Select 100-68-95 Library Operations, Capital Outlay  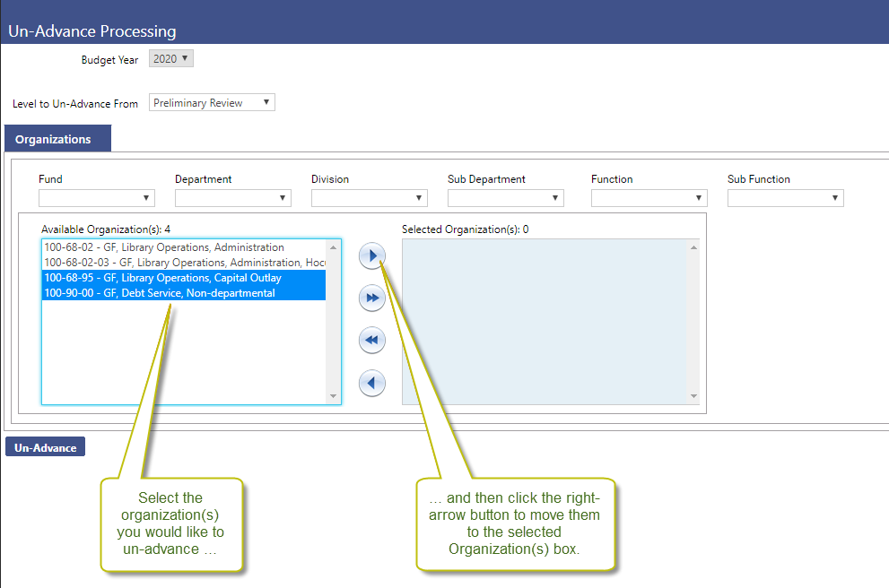(163, 278)
